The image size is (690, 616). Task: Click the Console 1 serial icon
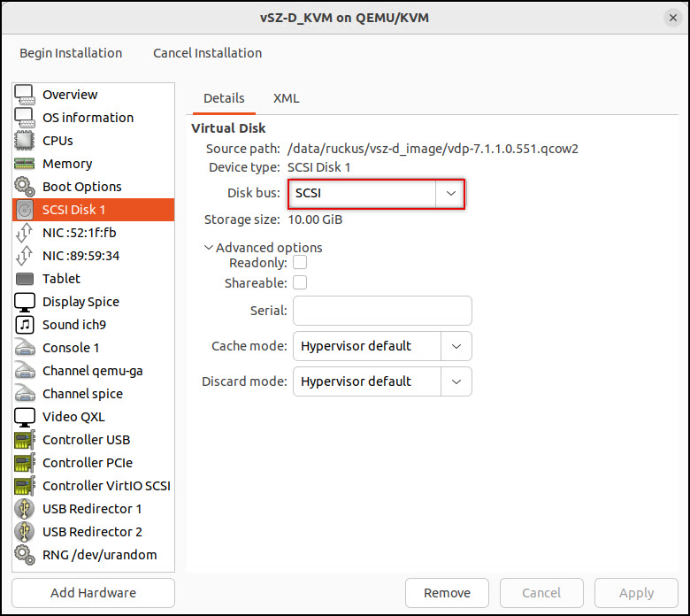25,348
